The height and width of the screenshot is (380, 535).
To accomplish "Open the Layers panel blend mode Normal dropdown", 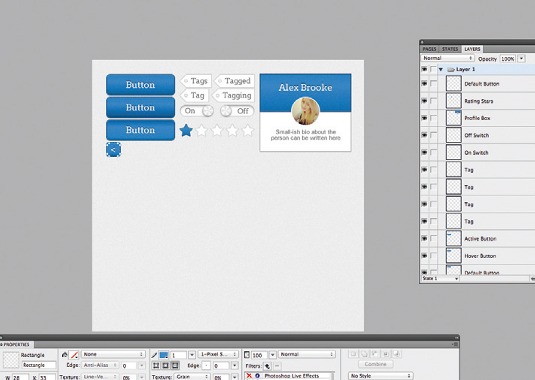I will pos(447,58).
